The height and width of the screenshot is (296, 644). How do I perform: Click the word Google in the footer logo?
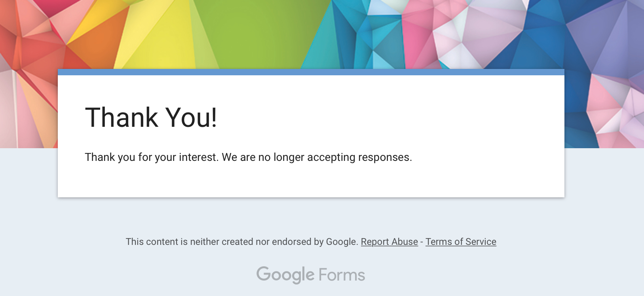(285, 275)
